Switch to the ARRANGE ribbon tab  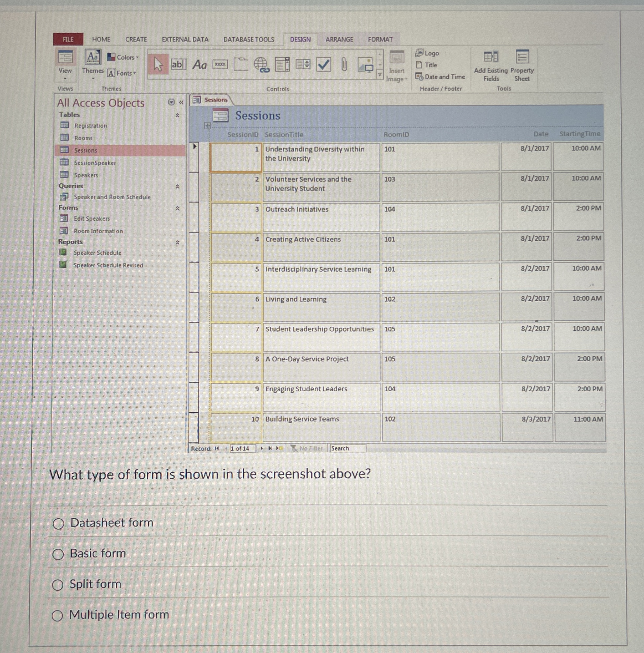pos(339,39)
